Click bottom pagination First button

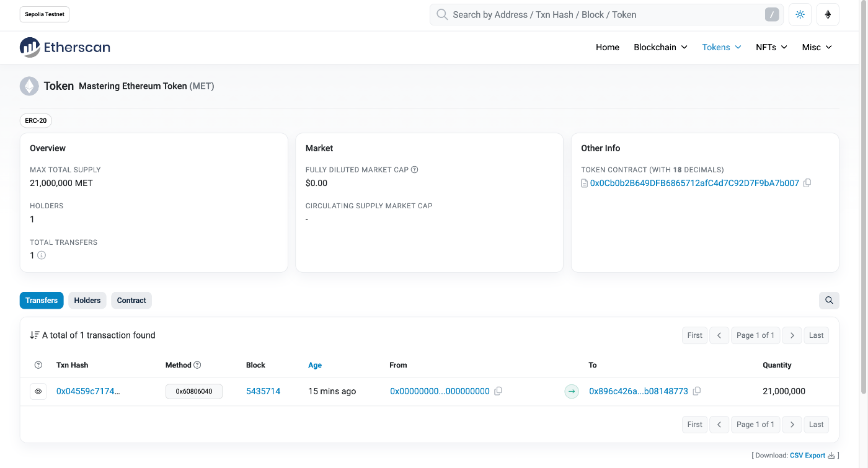point(695,425)
